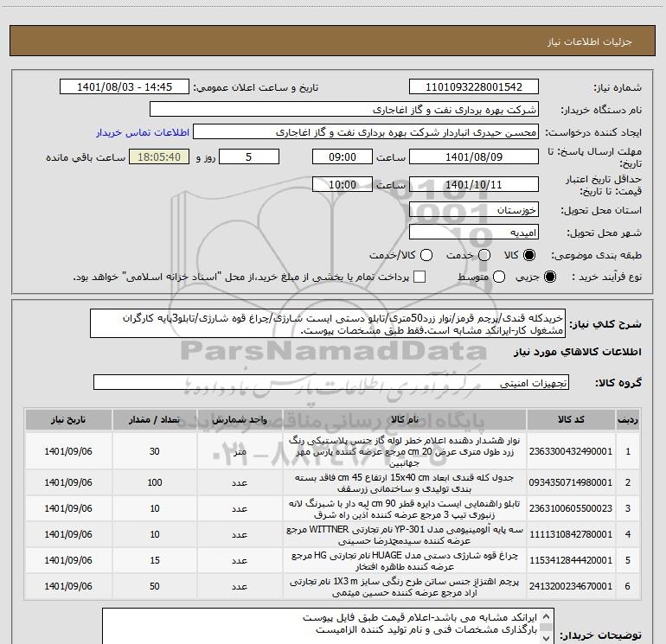The image size is (666, 644).
Task: Click the کد کالا column header
Action: [571, 420]
